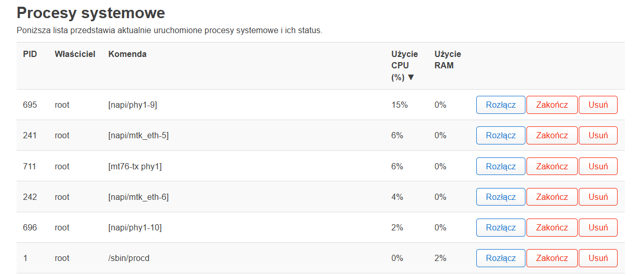This screenshot has width=644, height=276.
Task: Usuń process 241 napi/mtk_eth-5
Action: [x=598, y=135]
